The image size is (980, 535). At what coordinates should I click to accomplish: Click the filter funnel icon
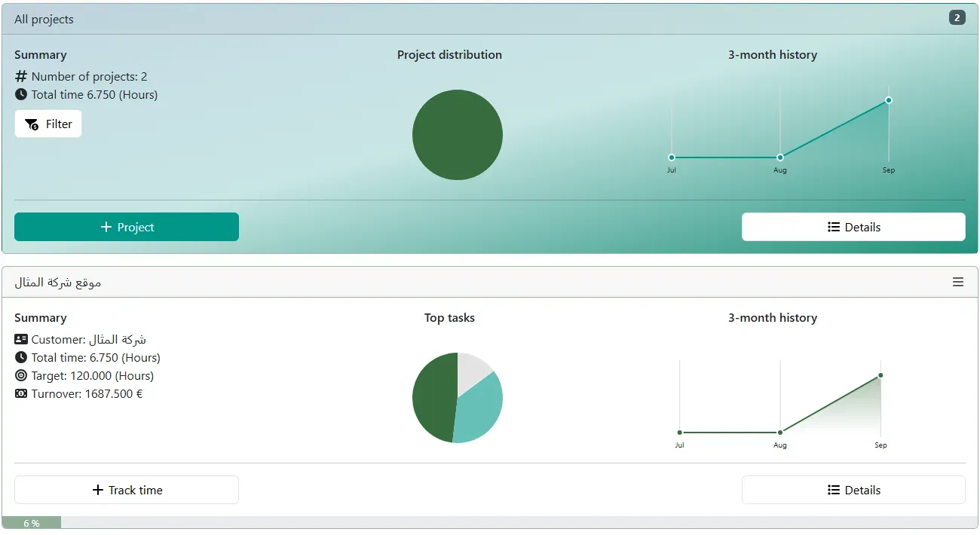tap(32, 124)
